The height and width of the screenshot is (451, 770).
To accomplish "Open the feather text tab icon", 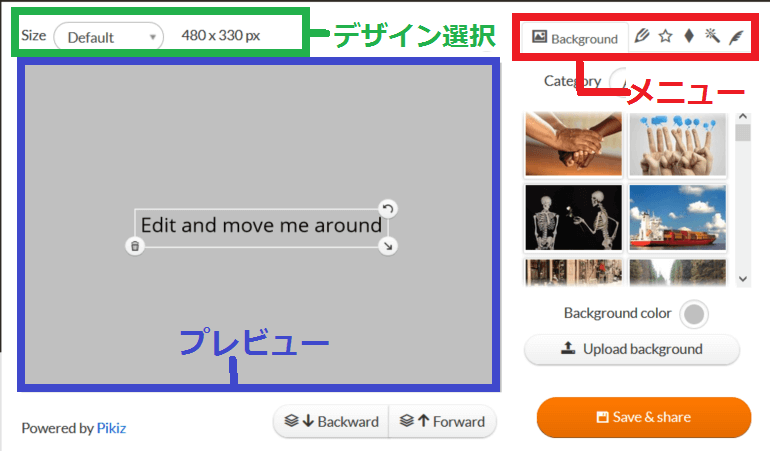I will tap(736, 37).
